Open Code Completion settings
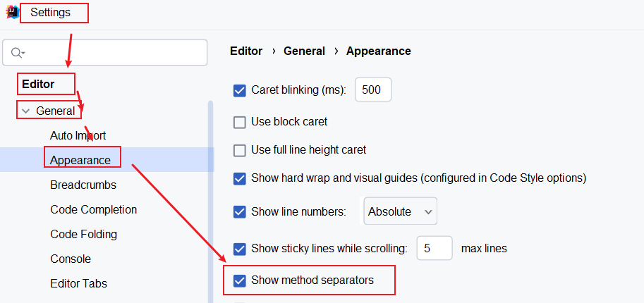644x303 pixels. (x=93, y=209)
